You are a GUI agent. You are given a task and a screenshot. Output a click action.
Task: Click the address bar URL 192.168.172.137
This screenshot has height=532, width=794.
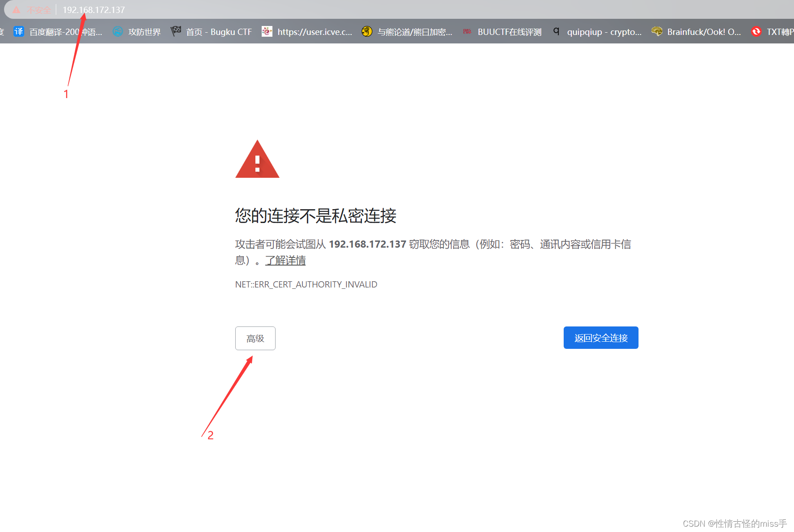click(x=93, y=9)
